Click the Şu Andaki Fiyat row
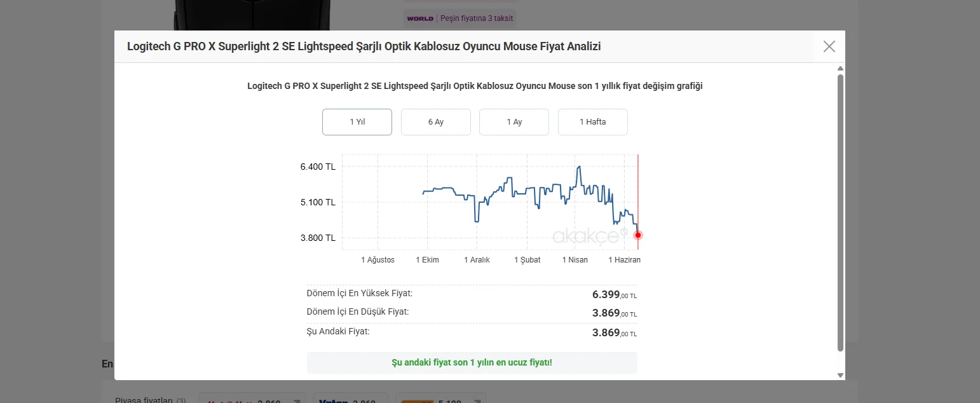The image size is (980, 403). (472, 332)
